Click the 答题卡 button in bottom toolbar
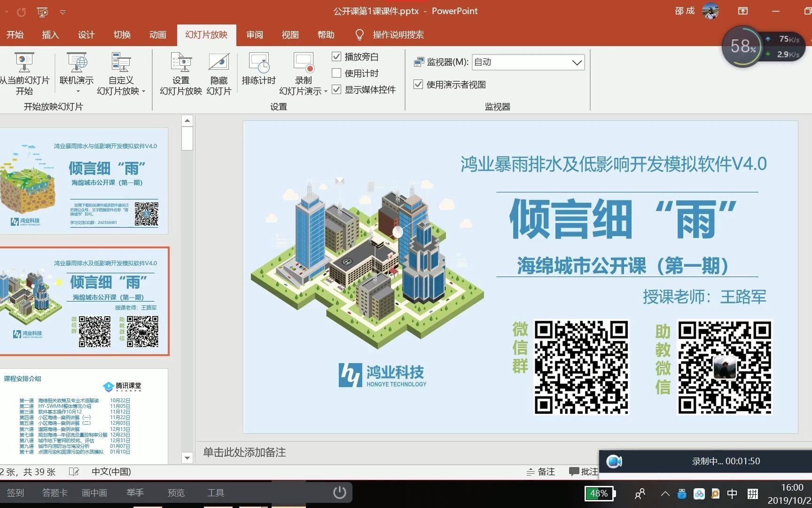The width and height of the screenshot is (812, 508). pos(55,492)
